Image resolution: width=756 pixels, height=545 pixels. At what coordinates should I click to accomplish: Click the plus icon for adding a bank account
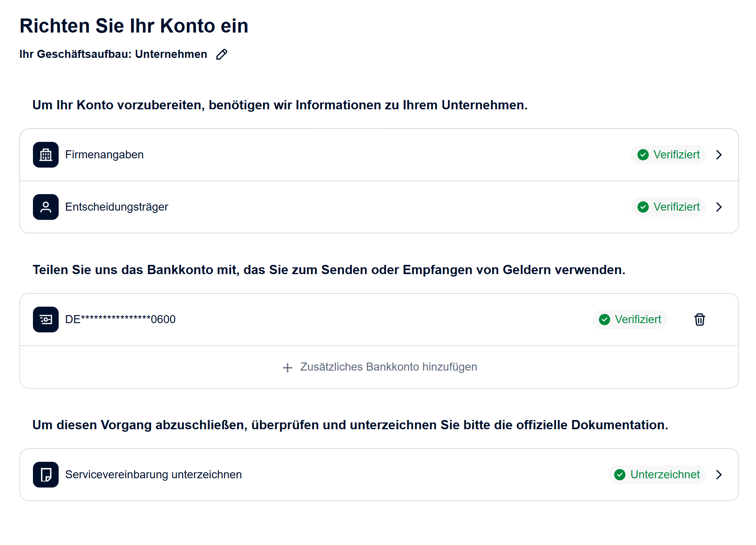coord(287,367)
